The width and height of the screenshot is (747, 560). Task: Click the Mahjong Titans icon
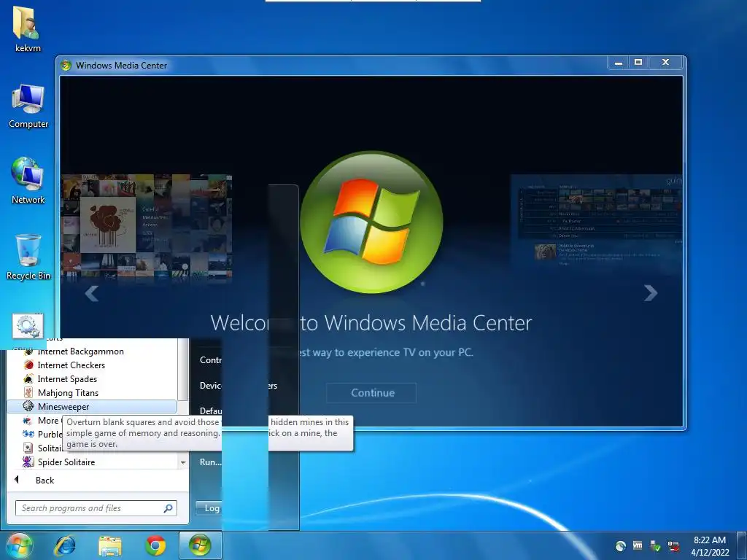click(x=28, y=393)
